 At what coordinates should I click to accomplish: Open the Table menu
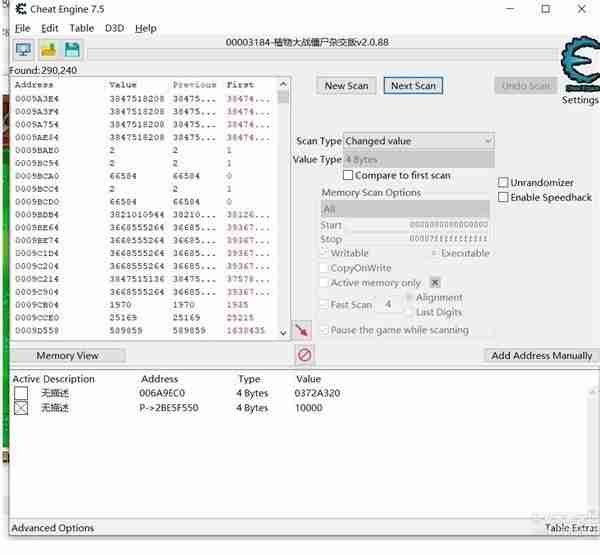[82, 28]
